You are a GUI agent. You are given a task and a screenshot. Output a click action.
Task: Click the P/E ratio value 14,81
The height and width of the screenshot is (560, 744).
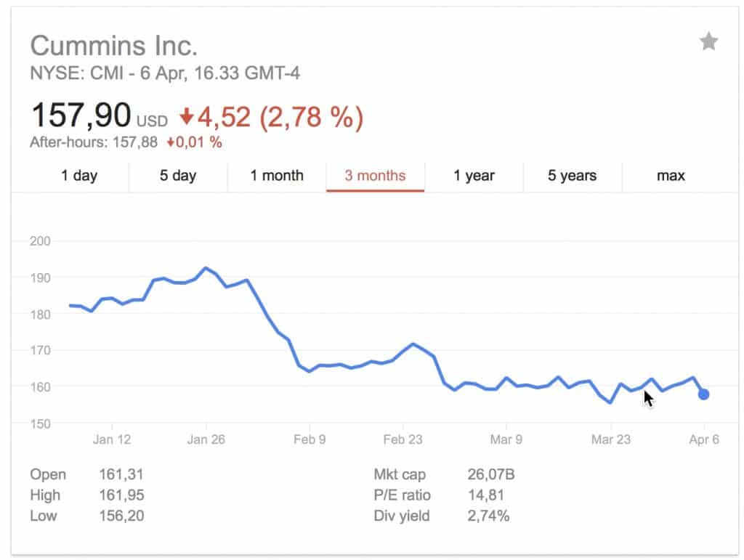click(486, 496)
